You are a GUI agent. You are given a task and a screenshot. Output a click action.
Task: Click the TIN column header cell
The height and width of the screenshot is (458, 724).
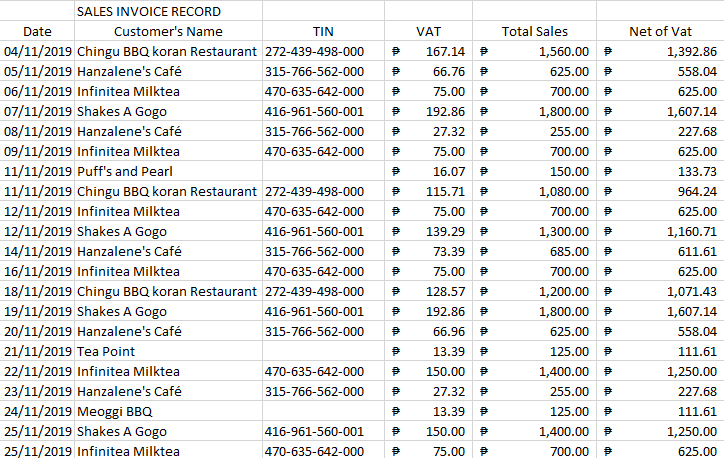[323, 32]
